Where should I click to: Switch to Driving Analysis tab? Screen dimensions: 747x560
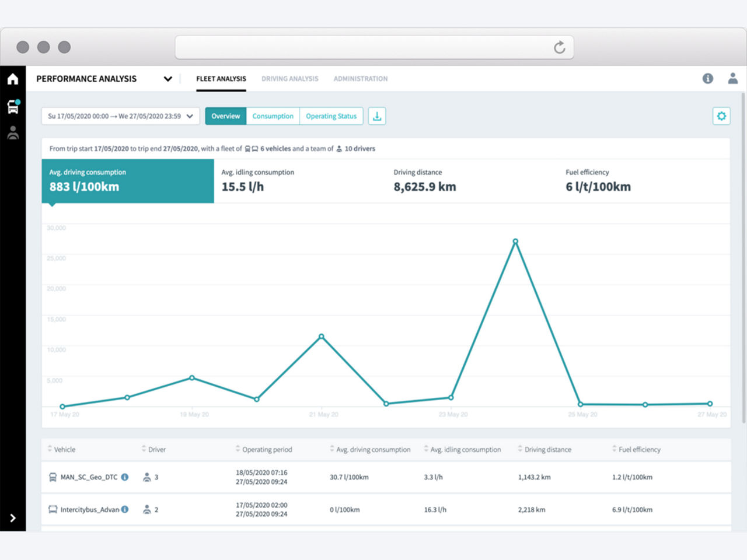coord(289,79)
